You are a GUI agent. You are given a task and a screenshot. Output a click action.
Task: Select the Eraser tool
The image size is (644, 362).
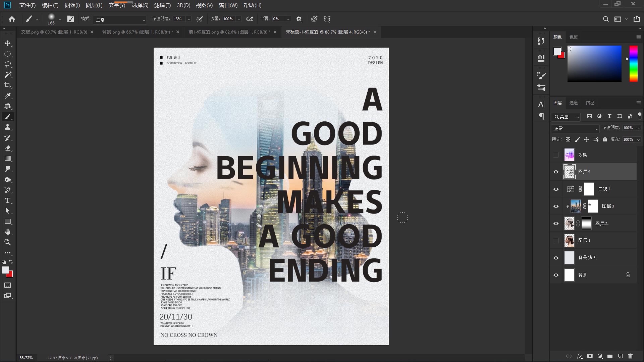click(8, 148)
